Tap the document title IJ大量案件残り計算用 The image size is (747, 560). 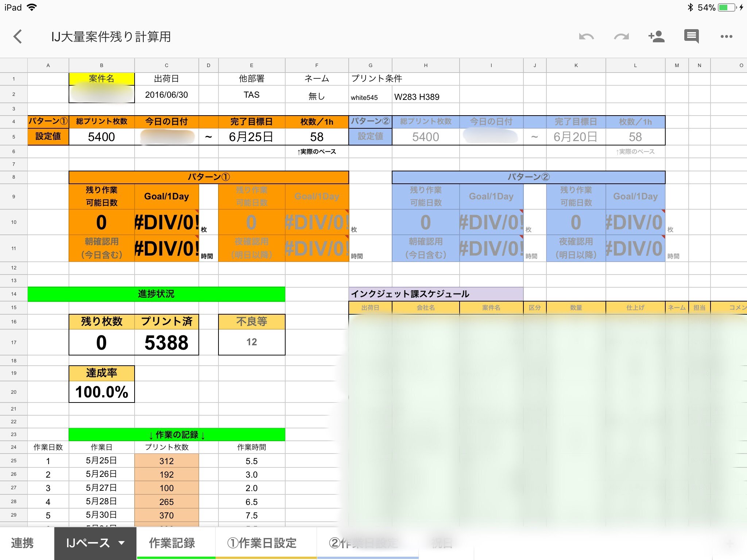[x=111, y=37]
